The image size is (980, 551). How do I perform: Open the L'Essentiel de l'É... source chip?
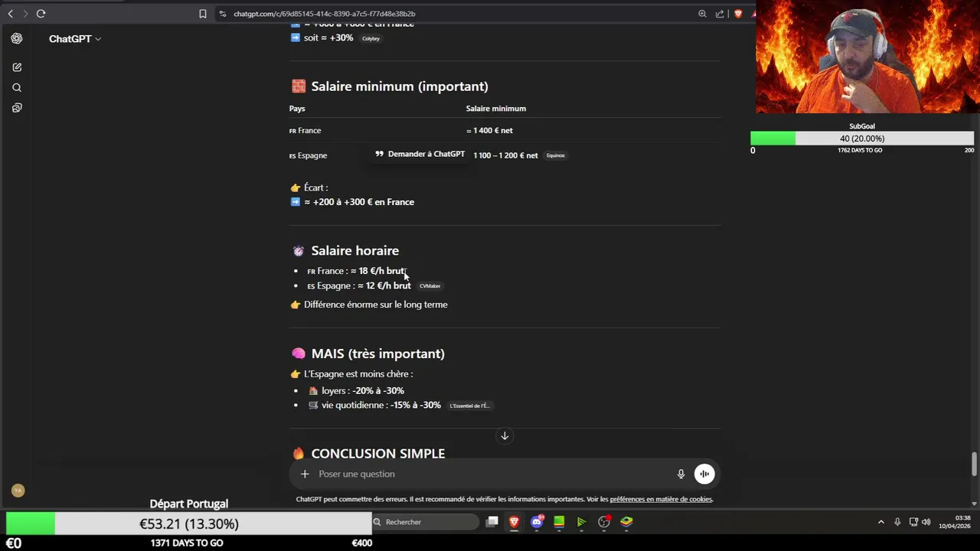click(469, 406)
